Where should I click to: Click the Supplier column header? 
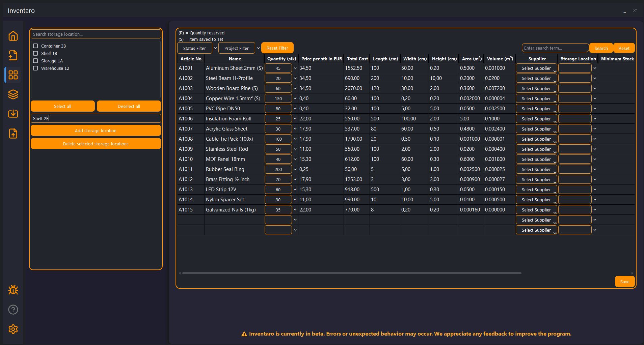pyautogui.click(x=537, y=59)
